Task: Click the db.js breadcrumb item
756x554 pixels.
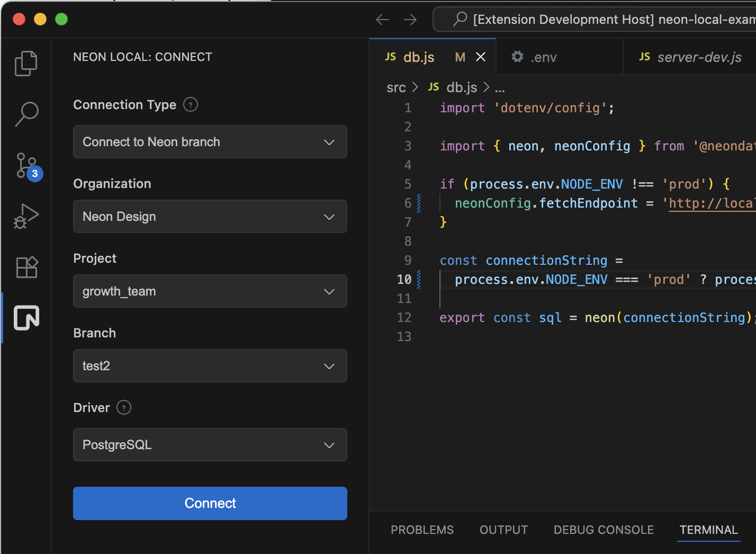Action: pos(462,87)
